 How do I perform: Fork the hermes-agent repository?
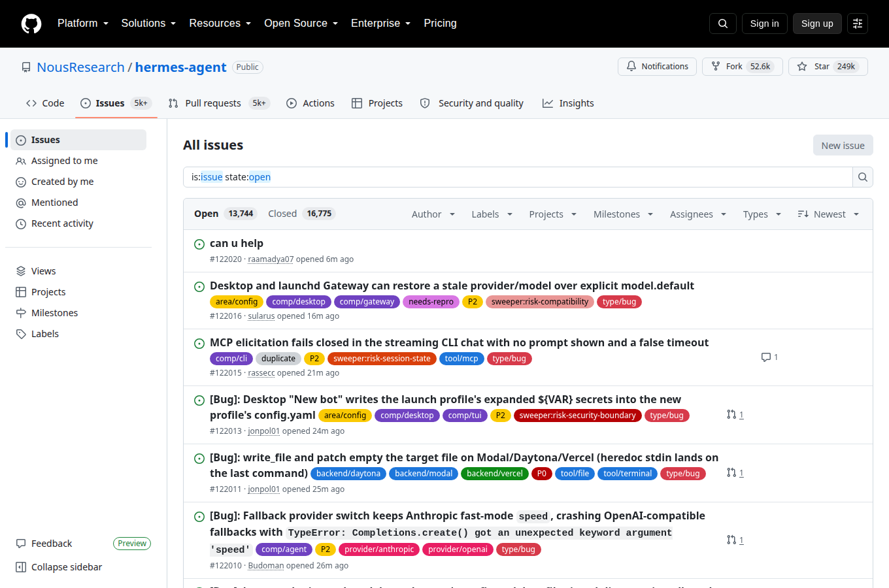point(743,67)
